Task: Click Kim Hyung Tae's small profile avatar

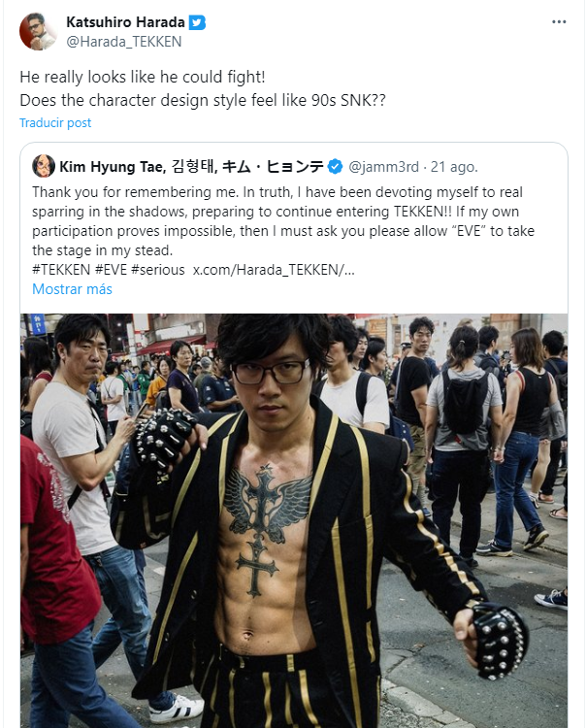Action: [x=43, y=166]
